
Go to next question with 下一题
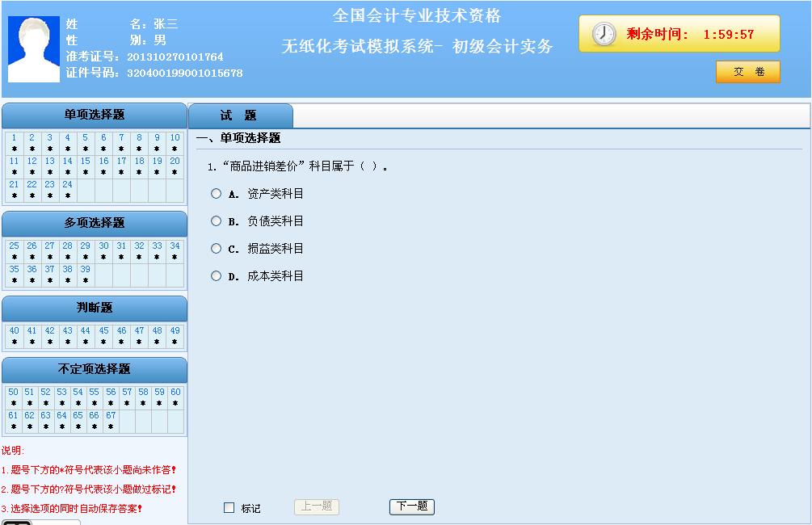pos(411,506)
